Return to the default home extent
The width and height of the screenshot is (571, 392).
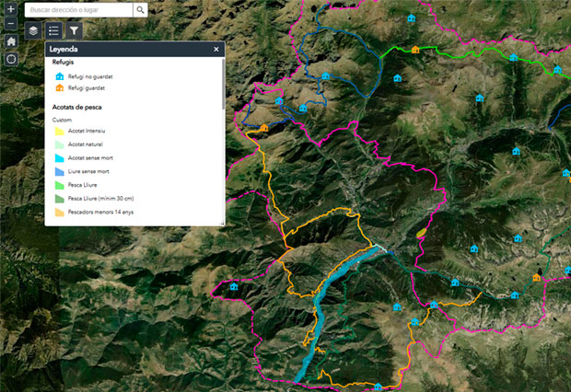10,41
